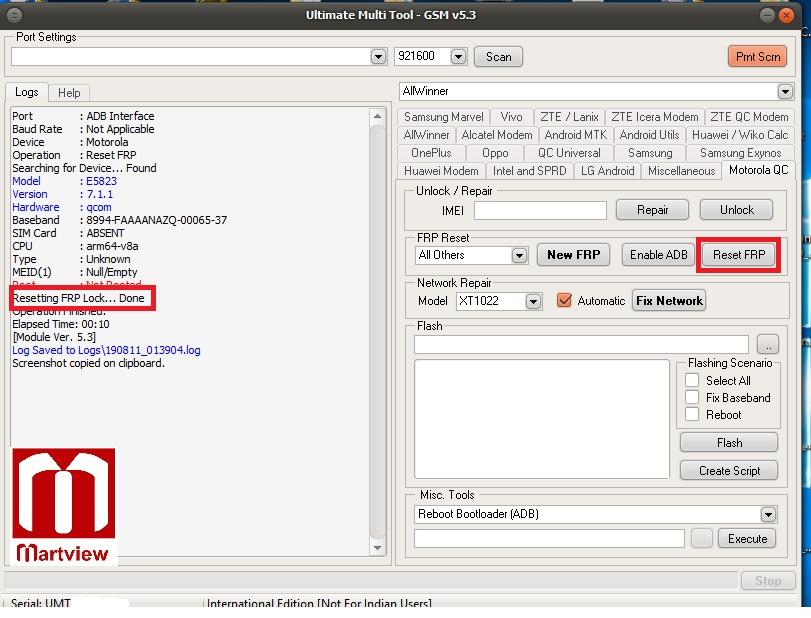811x618 pixels.
Task: Click the Enable ADB button
Action: (658, 255)
